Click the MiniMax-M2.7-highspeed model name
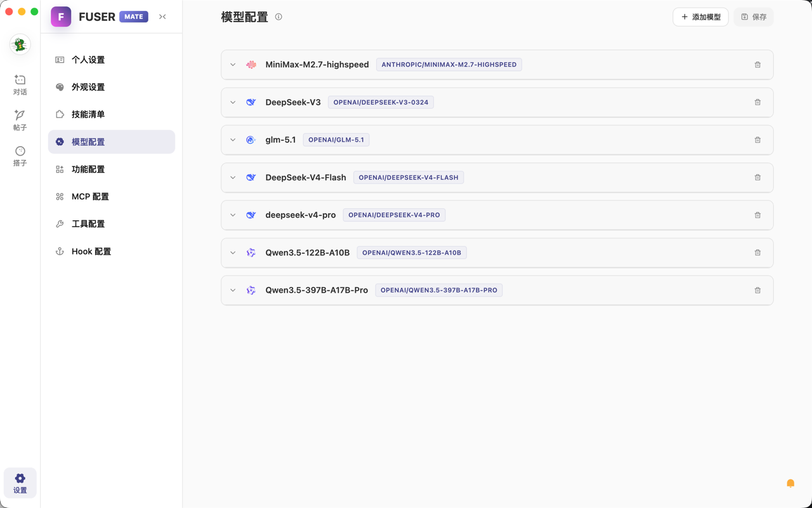Viewport: 812px width, 508px height. 317,65
